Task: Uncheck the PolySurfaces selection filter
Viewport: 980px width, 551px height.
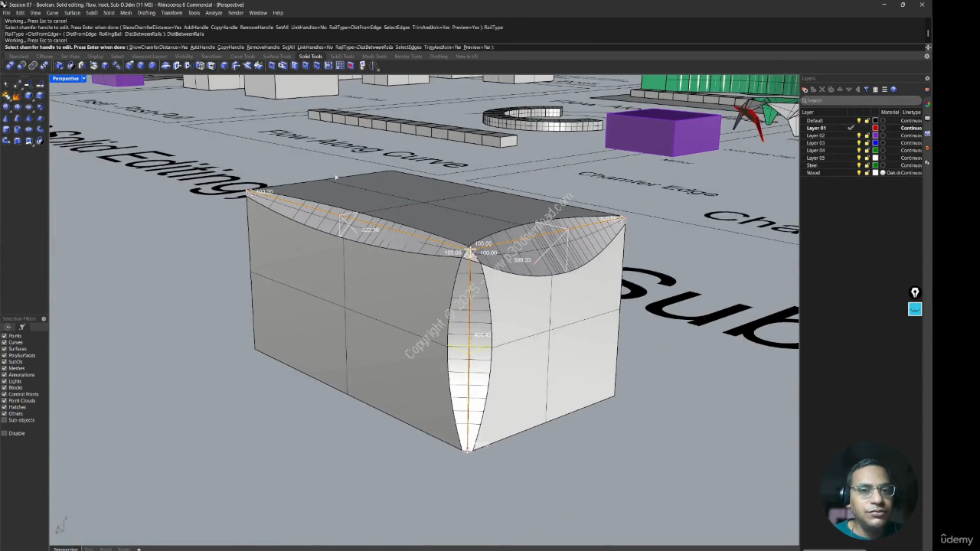Action: coord(5,355)
